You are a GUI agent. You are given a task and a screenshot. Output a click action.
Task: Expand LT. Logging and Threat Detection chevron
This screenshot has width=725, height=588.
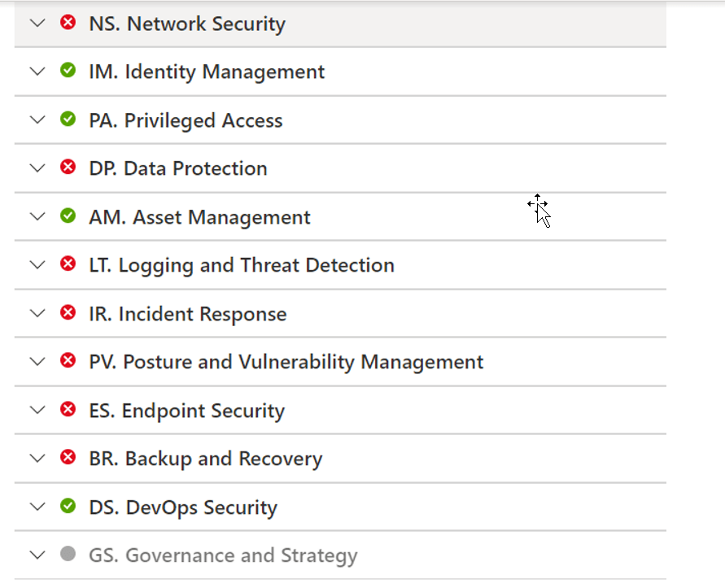(x=37, y=264)
